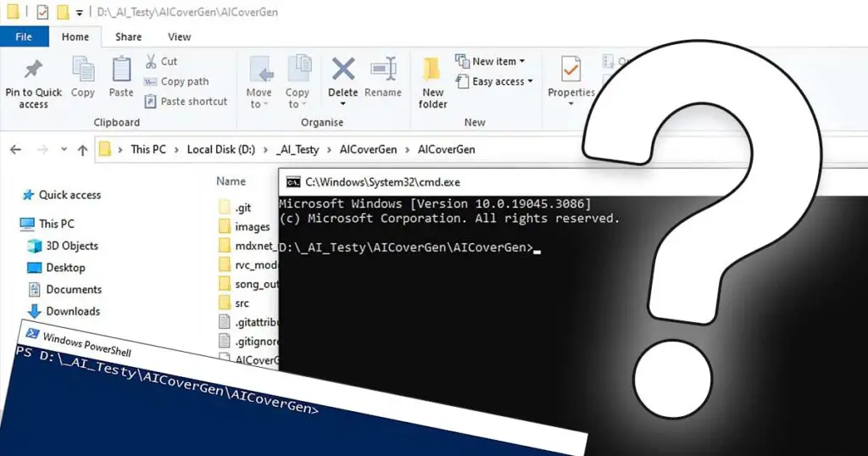Viewport: 868px width, 456px height.
Task: Click This PC in the address bar
Action: coord(148,149)
